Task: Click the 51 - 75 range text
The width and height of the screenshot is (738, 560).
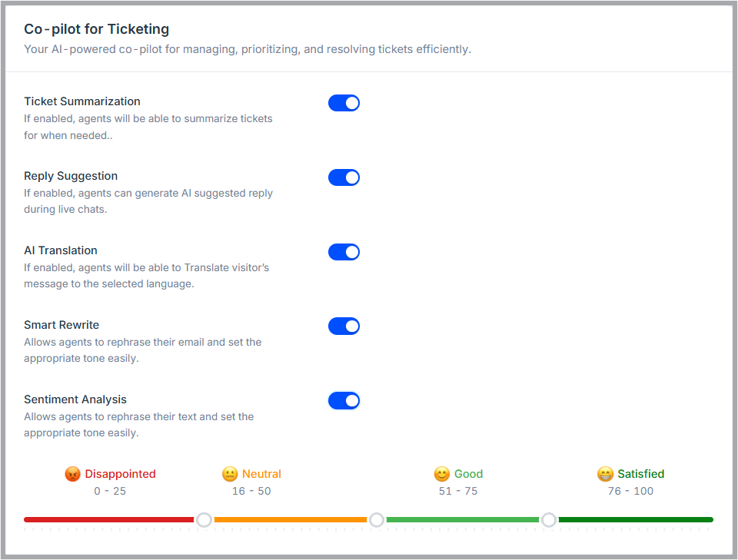Action: 458,491
